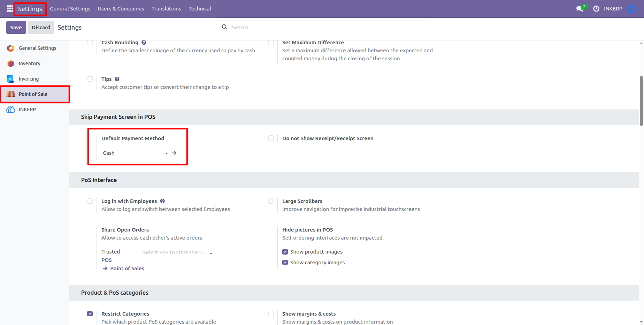Open the Log in with Employees help icon

tap(162, 201)
